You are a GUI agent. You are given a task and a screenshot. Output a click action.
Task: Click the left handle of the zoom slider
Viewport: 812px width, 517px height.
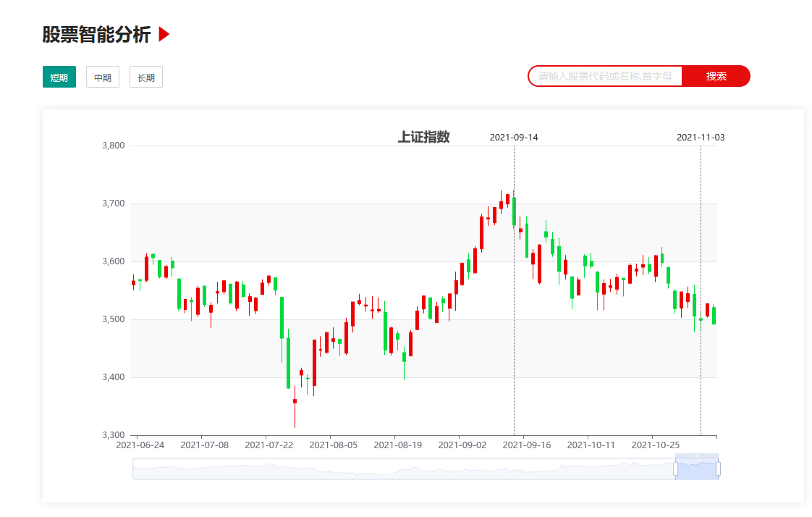(x=675, y=468)
